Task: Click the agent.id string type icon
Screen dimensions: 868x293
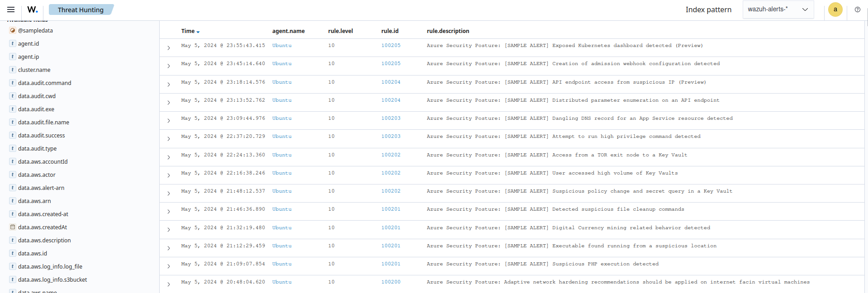Action: (13, 44)
